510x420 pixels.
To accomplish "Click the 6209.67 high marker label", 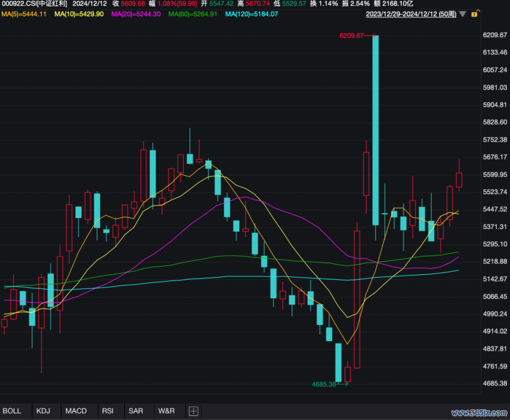I will pyautogui.click(x=351, y=35).
